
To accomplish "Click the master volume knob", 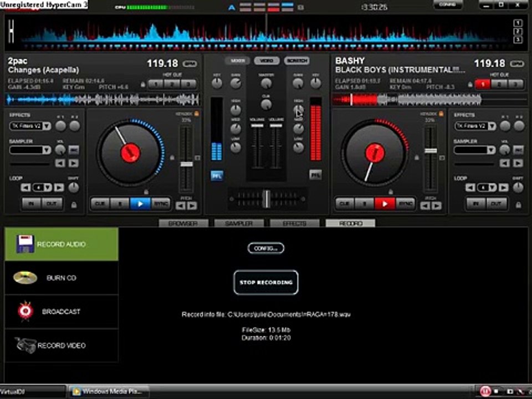I will click(x=267, y=83).
